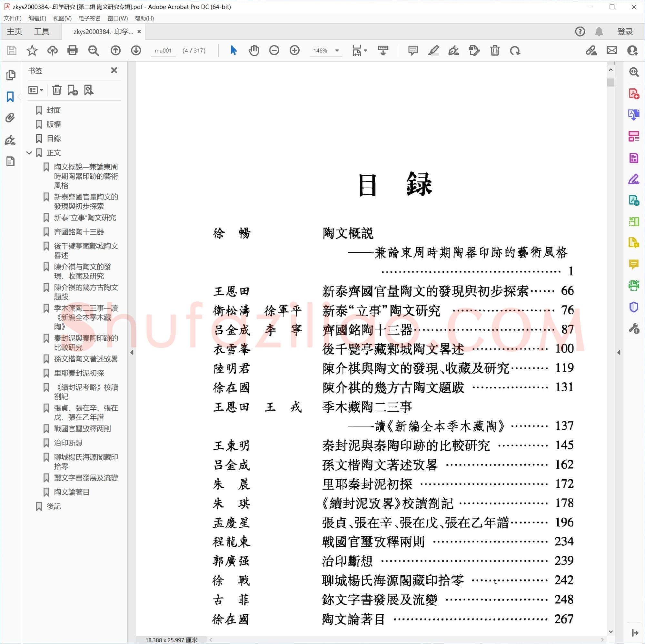Toggle the bookmarks panel icon

point(10,97)
